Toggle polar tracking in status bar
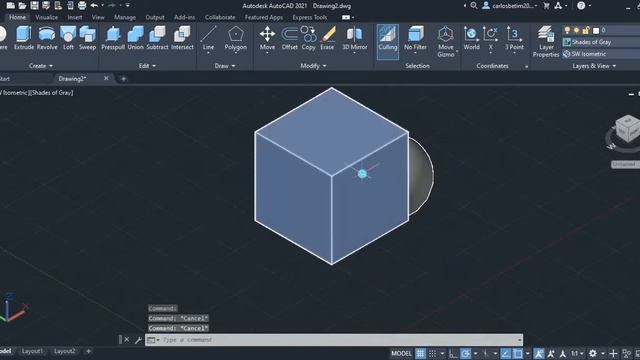The height and width of the screenshot is (360, 640). point(466,353)
